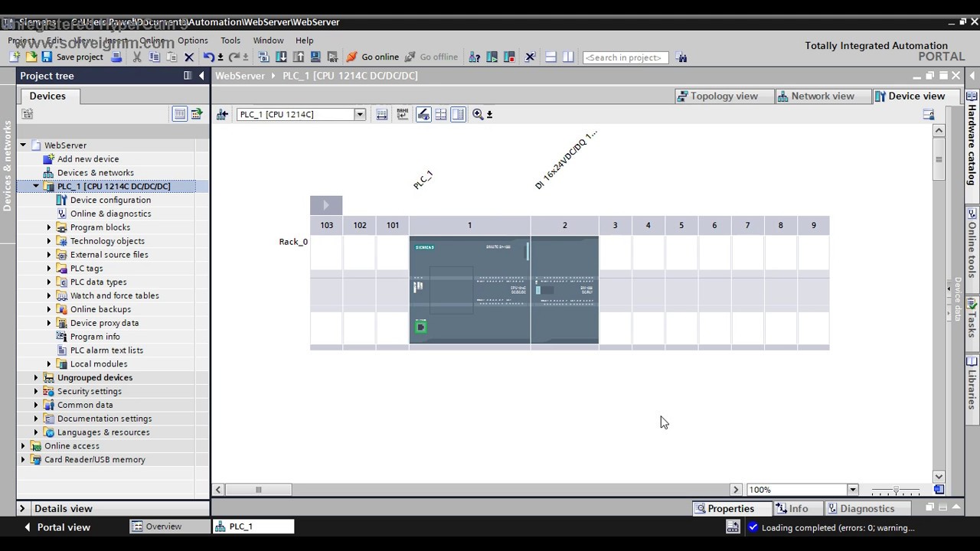Toggle the project tree details view icon
Screen dimensions: 980x551
point(179,114)
